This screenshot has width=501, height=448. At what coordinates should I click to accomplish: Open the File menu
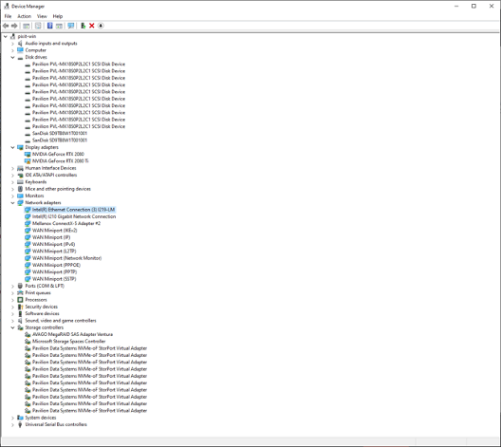(x=8, y=16)
